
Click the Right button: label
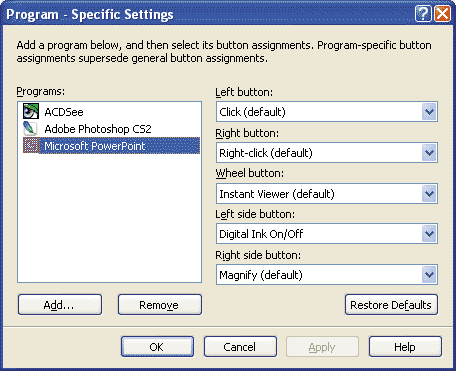(x=247, y=133)
